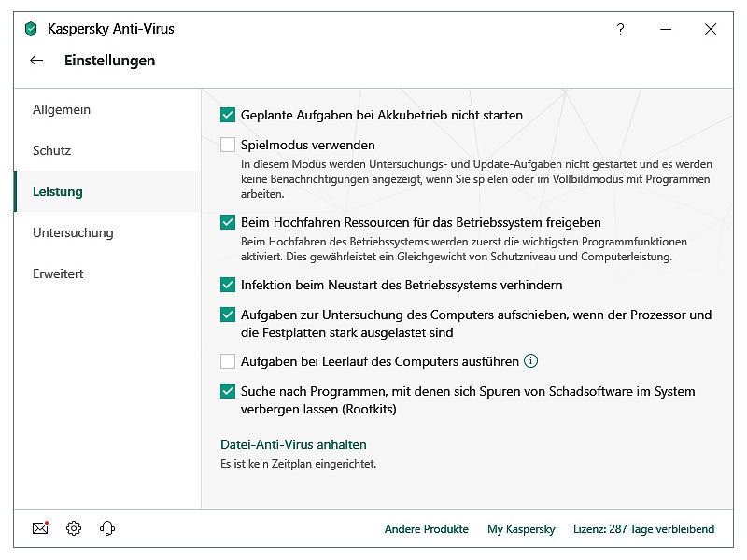Toggle the Rootkits search checkbox
This screenshot has width=747, height=560.
[228, 391]
